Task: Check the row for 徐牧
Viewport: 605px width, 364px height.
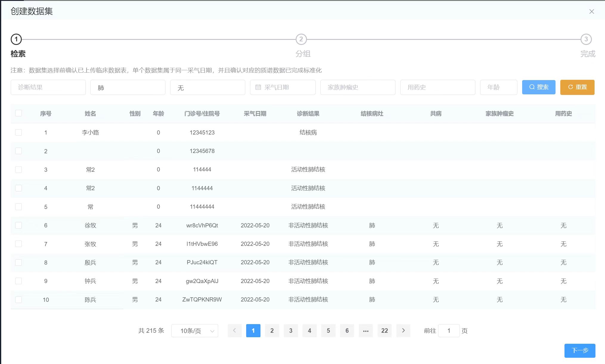Action: click(18, 225)
